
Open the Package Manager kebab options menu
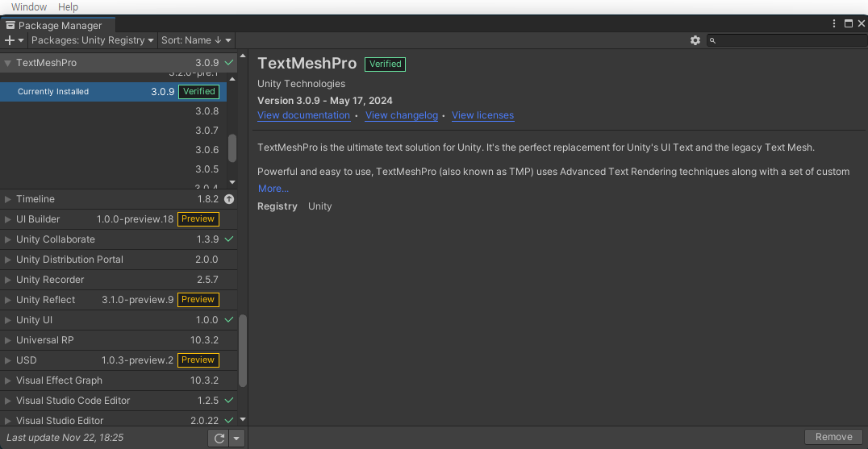[834, 23]
